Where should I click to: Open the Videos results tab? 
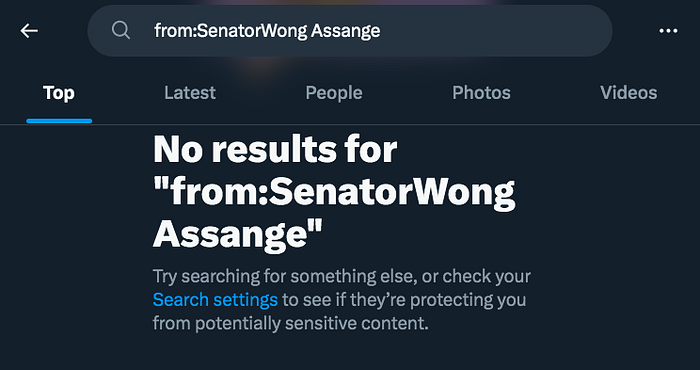click(629, 93)
